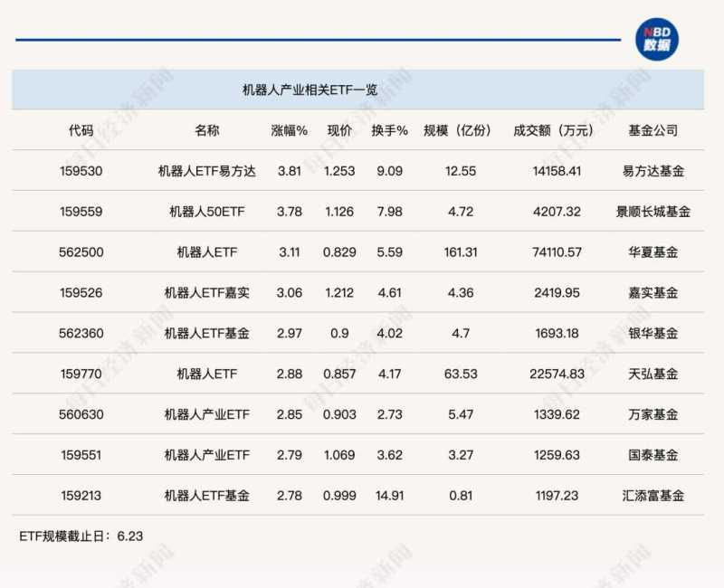Select code 159530
The image size is (724, 588).
tap(81, 171)
